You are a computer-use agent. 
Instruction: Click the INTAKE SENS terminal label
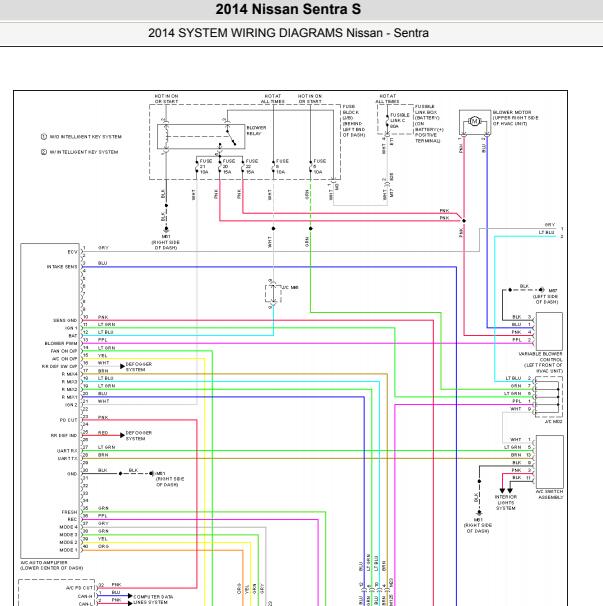tap(62, 267)
